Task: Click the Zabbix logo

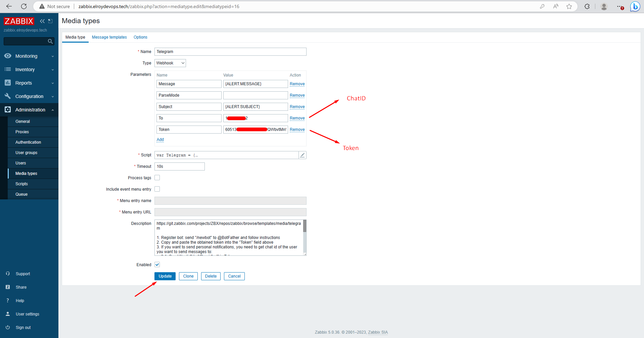Action: (x=19, y=21)
